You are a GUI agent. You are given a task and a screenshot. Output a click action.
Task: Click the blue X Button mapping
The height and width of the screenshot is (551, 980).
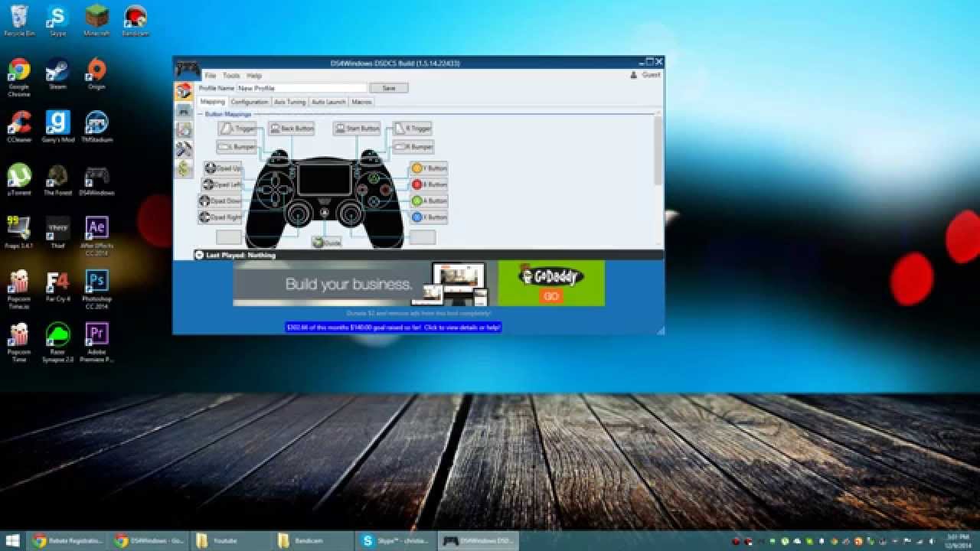429,217
